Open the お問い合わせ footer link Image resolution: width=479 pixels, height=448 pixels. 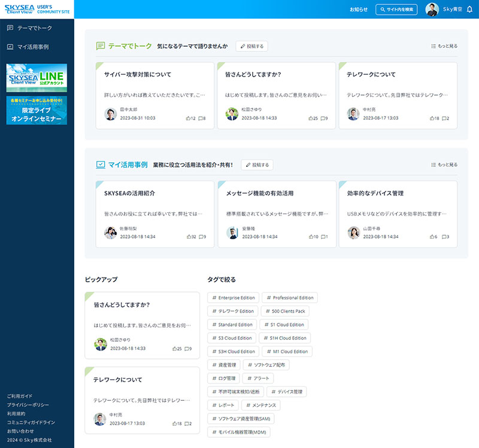click(20, 431)
